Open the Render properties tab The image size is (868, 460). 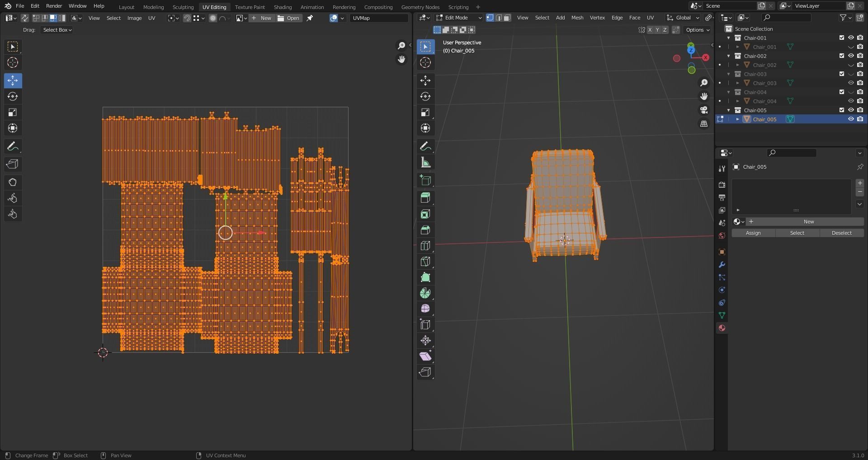coord(722,185)
